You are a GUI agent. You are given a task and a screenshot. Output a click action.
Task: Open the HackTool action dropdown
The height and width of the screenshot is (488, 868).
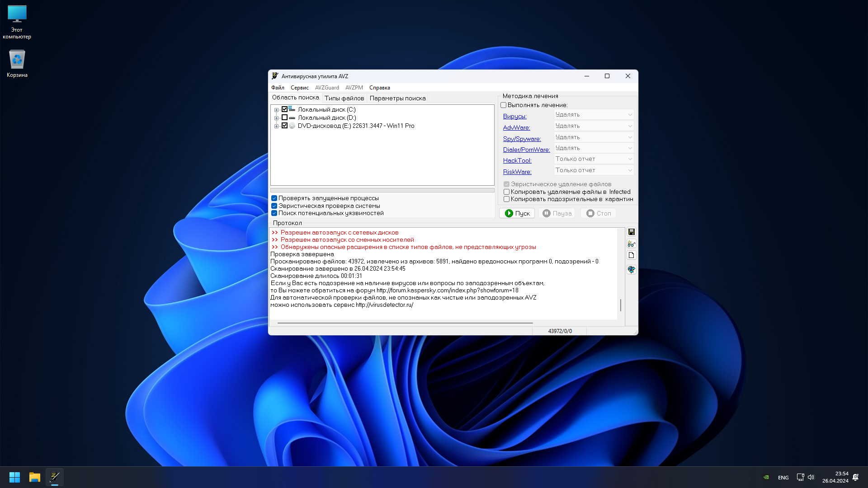coord(594,159)
